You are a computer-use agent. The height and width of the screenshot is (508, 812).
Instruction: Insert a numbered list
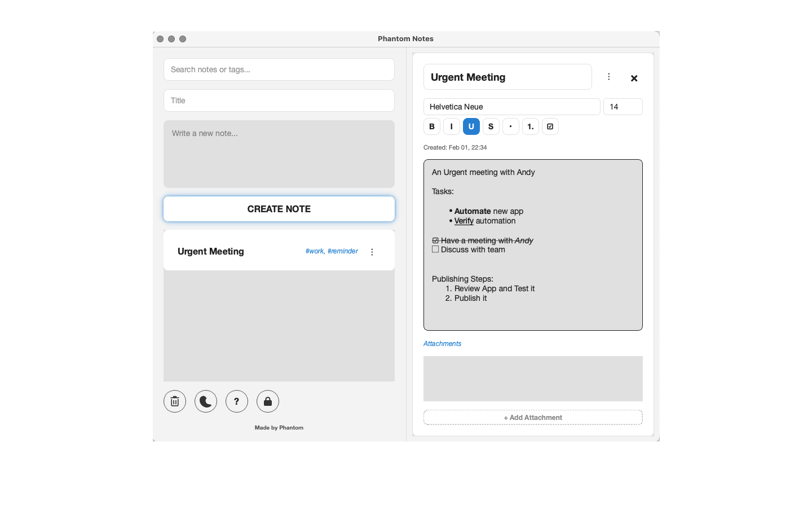530,126
